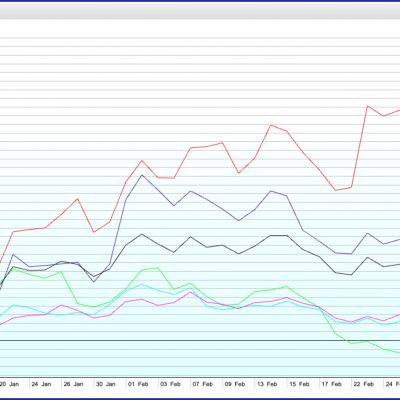Click the 01 Feb date label

point(138,384)
